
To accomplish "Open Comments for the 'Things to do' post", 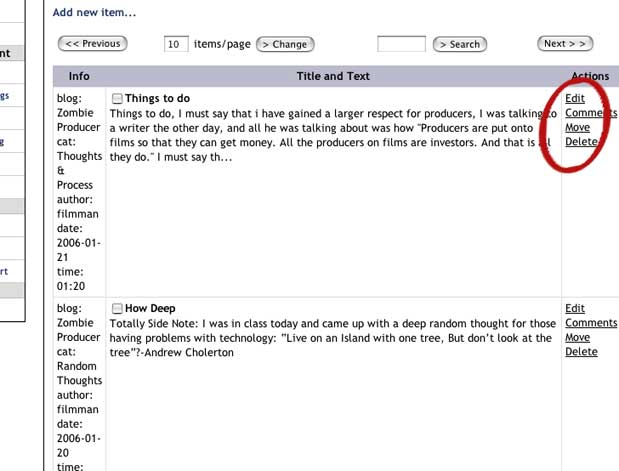I will (x=591, y=113).
